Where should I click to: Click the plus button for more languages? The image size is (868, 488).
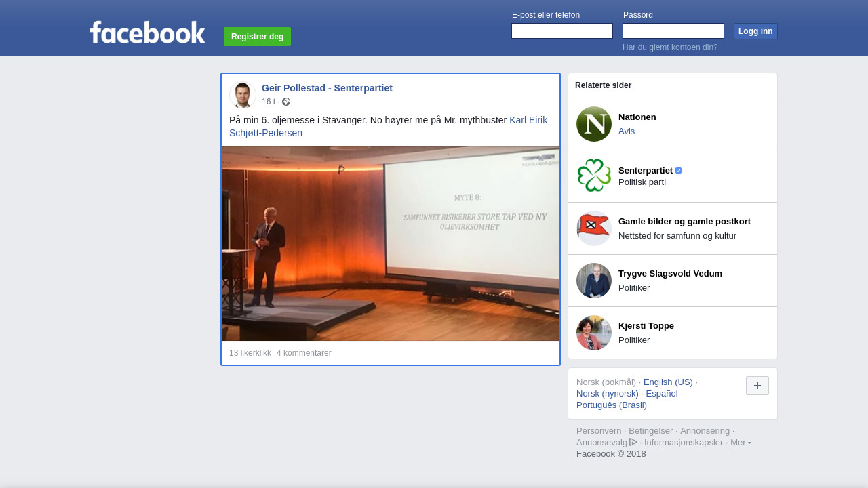tap(757, 386)
